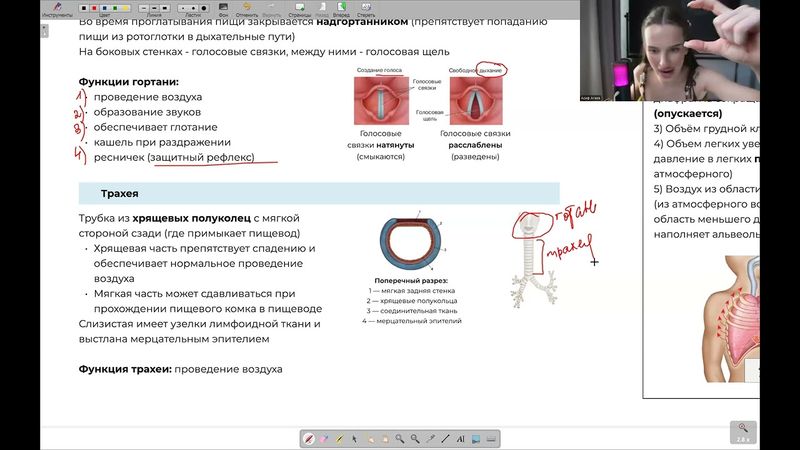Click the chest anatomy image on right page
800x450 pixels.
(731, 319)
